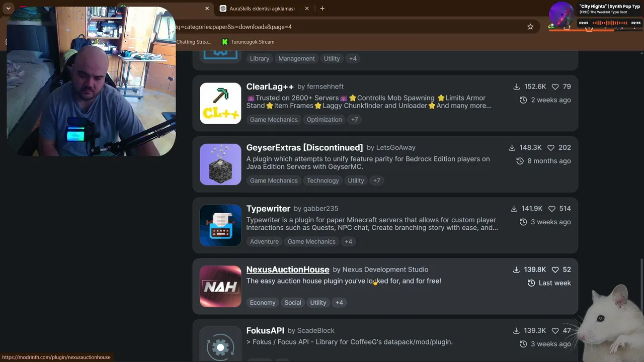The width and height of the screenshot is (644, 362).
Task: Visit Nexus Development Studio's profile
Action: (x=385, y=269)
